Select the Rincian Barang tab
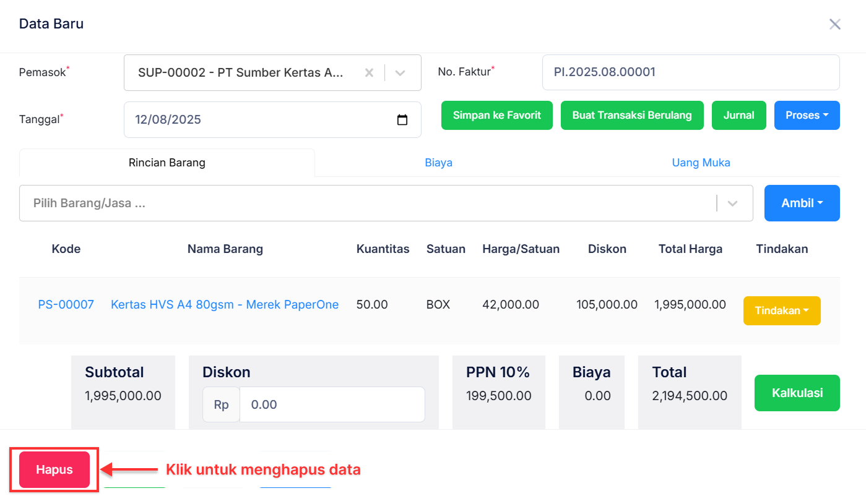The width and height of the screenshot is (866, 504). point(167,162)
